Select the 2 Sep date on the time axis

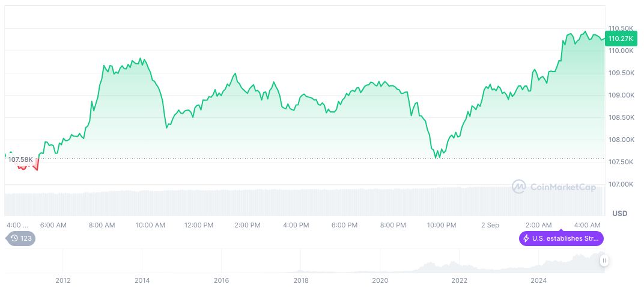pos(490,225)
